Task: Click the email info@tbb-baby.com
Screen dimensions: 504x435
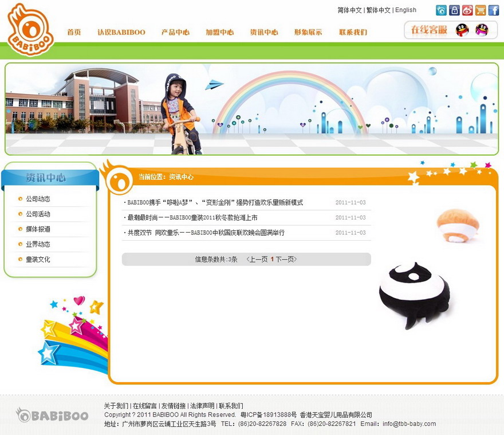Action: (409, 424)
